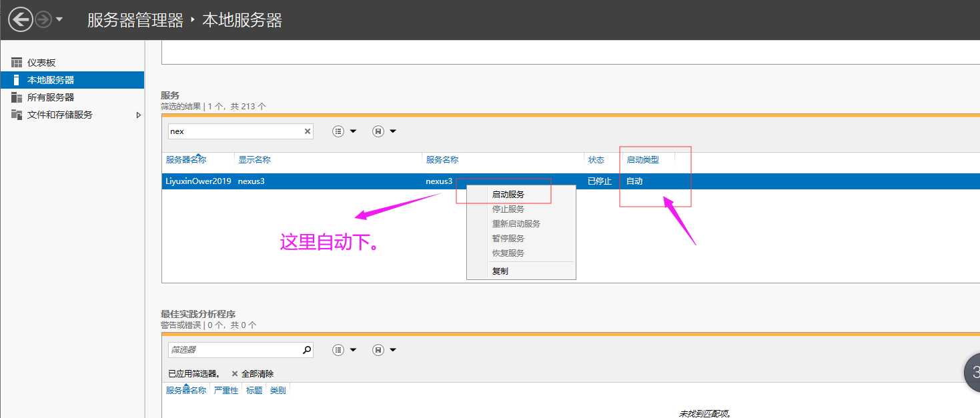
Task: Click 服务器管理器 in the title breadcrumb
Action: pos(135,20)
